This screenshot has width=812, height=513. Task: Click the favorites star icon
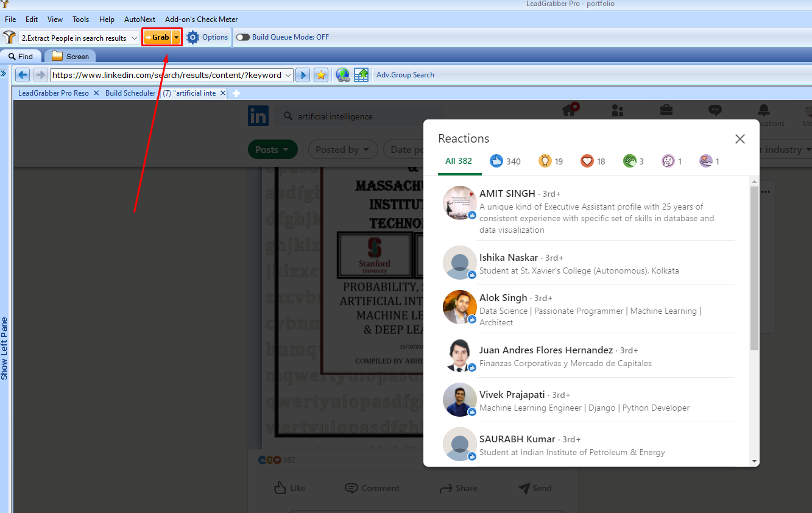click(x=321, y=75)
